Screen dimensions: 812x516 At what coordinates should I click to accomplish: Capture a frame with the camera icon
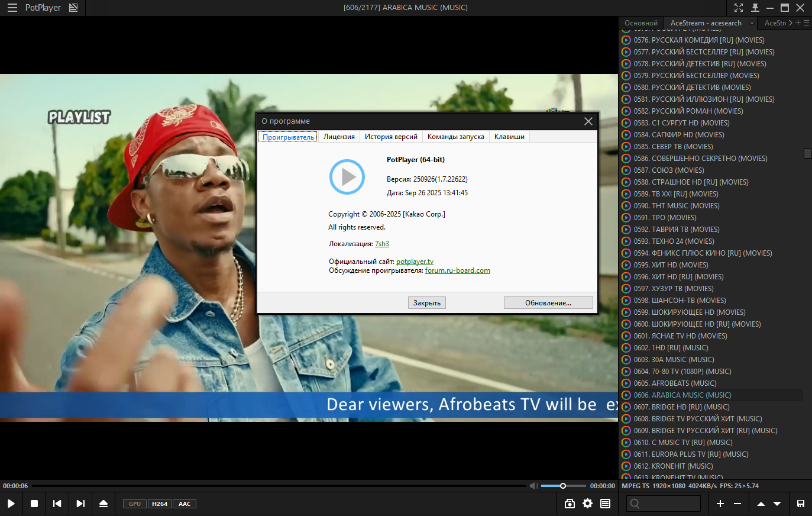pos(570,504)
